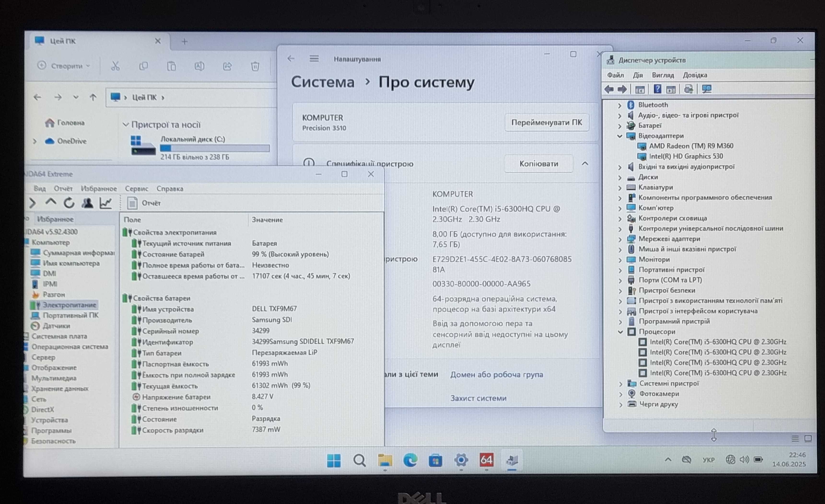The height and width of the screenshot is (504, 825).
Task: Select Датчики in the AIDA64 tree
Action: (x=56, y=326)
